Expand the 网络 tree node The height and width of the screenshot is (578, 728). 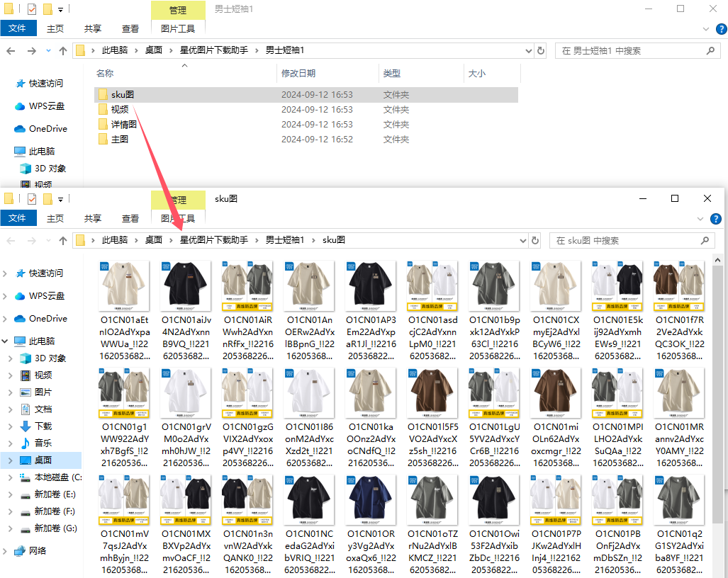pyautogui.click(x=5, y=550)
